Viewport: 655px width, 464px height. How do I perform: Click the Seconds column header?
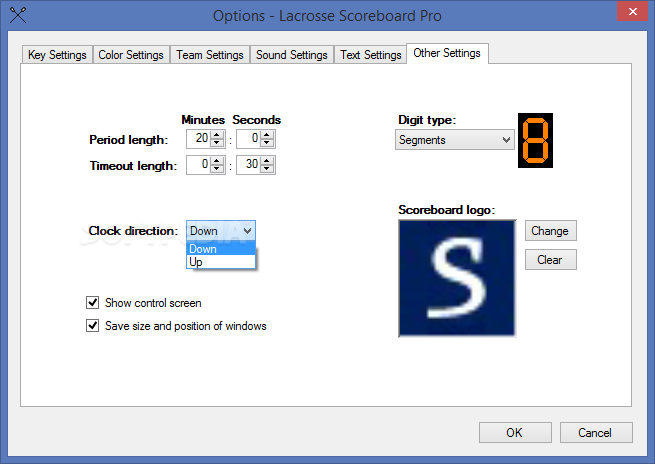[x=256, y=120]
